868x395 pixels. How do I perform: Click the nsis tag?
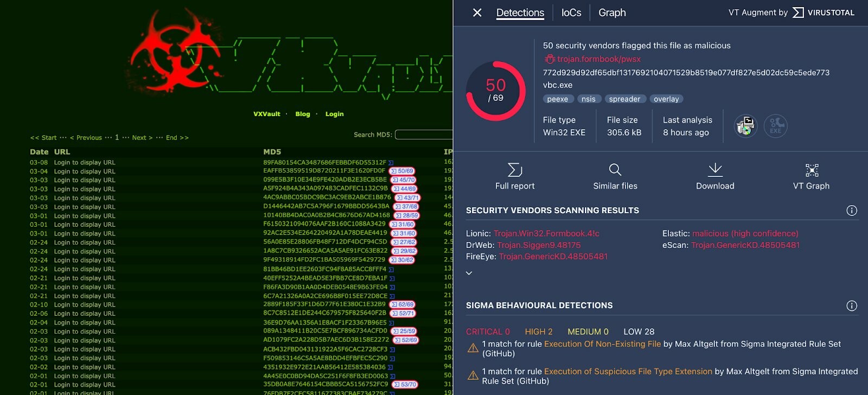pos(589,99)
